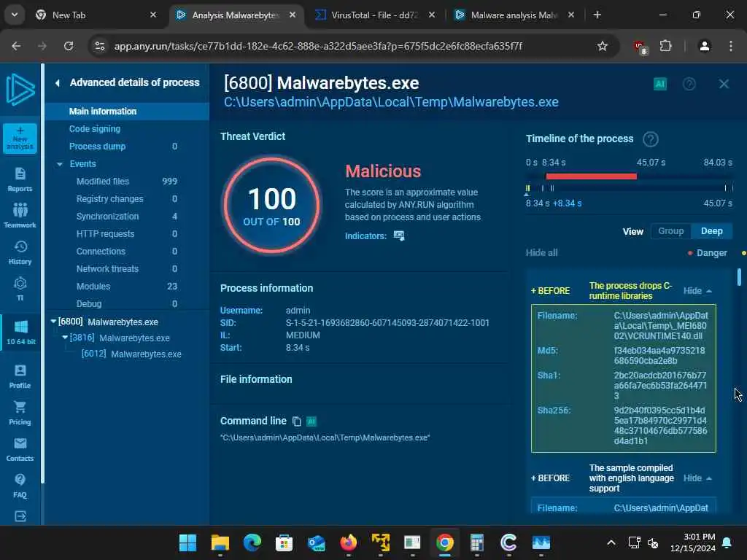This screenshot has width=747, height=560.
Task: Click the red process timeline bar
Action: tap(591, 176)
